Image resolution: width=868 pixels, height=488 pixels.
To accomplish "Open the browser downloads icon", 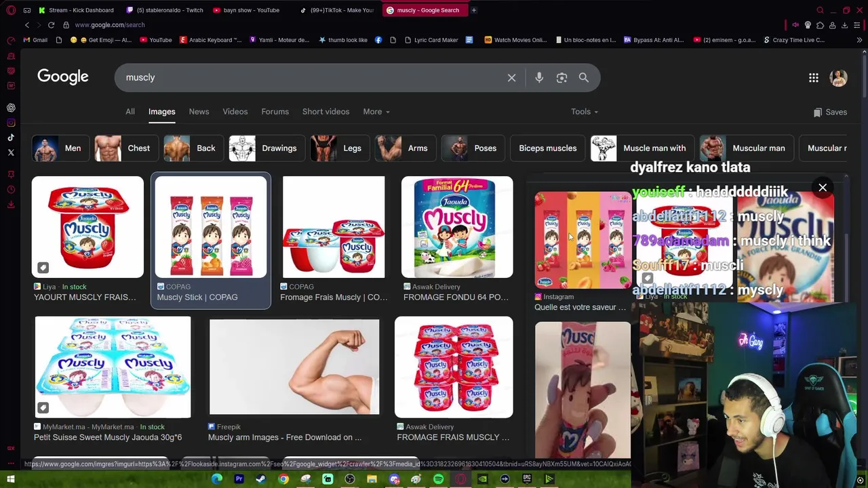I will pyautogui.click(x=844, y=25).
